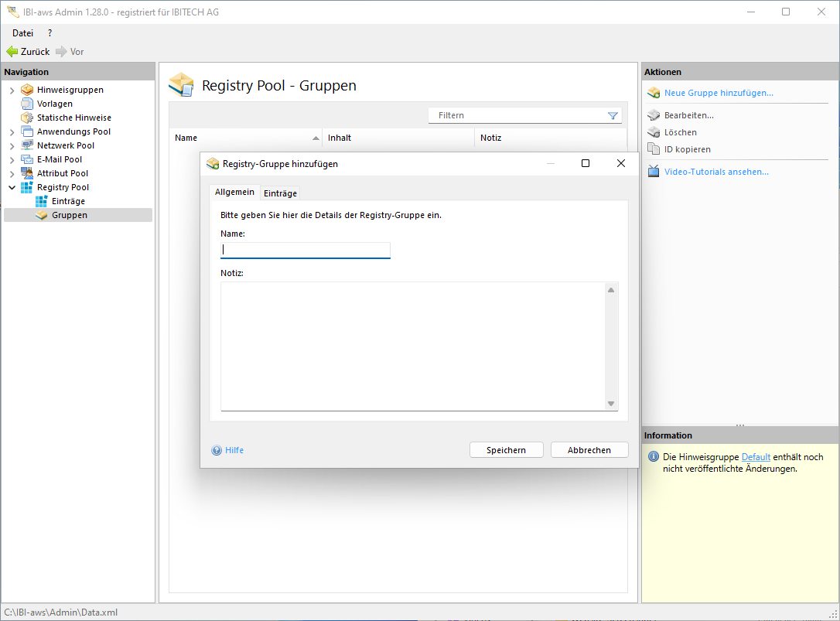
Task: Click into the Name input field
Action: 306,250
